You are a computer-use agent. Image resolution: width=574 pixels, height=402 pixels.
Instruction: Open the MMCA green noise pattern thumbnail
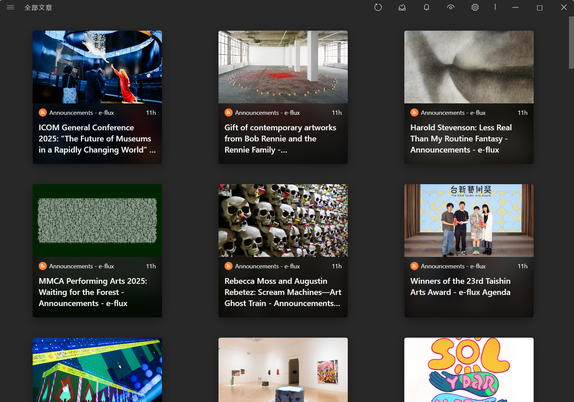pyautogui.click(x=97, y=220)
